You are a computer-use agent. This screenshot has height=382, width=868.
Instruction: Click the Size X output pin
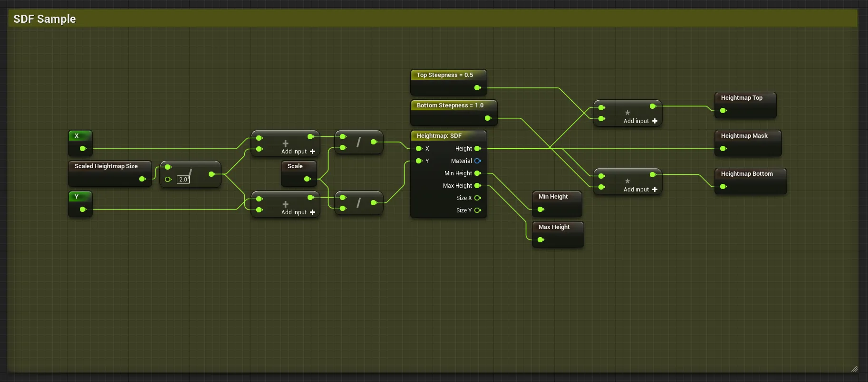pyautogui.click(x=477, y=198)
